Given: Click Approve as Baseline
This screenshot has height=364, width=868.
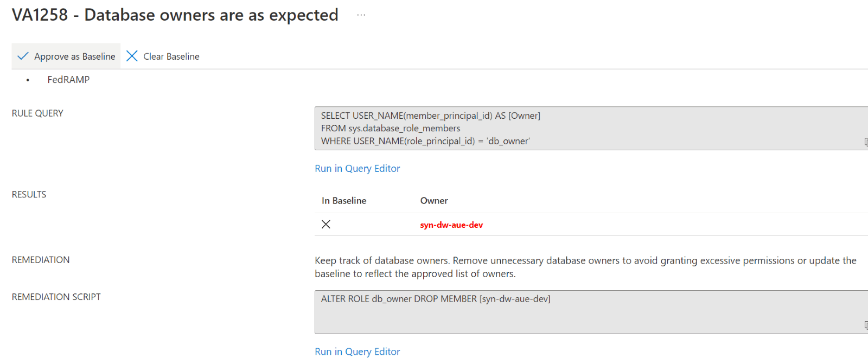Looking at the screenshot, I should pyautogui.click(x=66, y=56).
